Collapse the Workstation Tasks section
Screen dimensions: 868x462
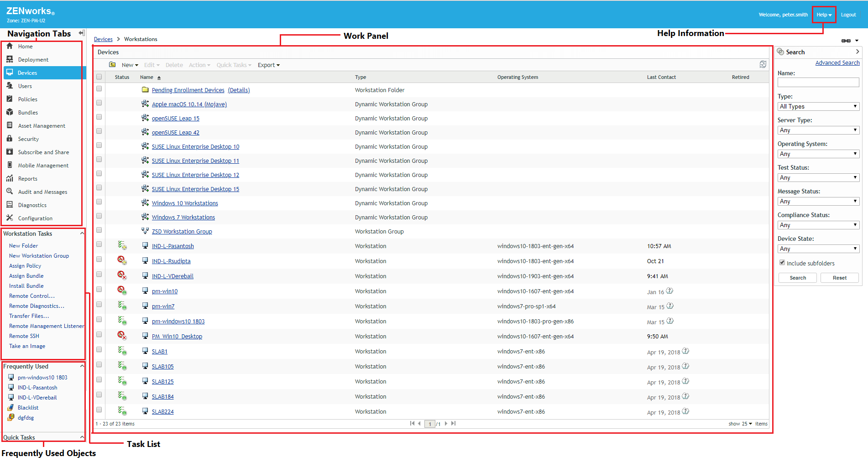pyautogui.click(x=82, y=234)
